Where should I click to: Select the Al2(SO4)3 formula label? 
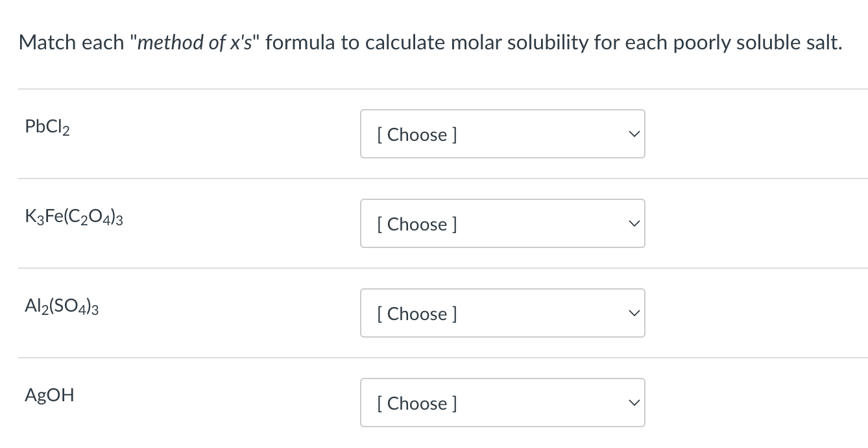point(61,306)
